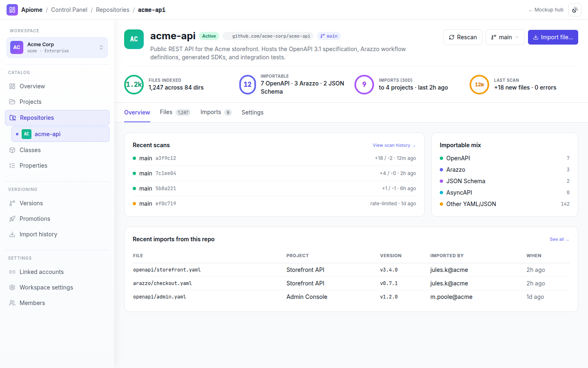The width and height of the screenshot is (588, 368).
Task: Click the github.com/acme-corp/acme-api link
Action: click(268, 36)
